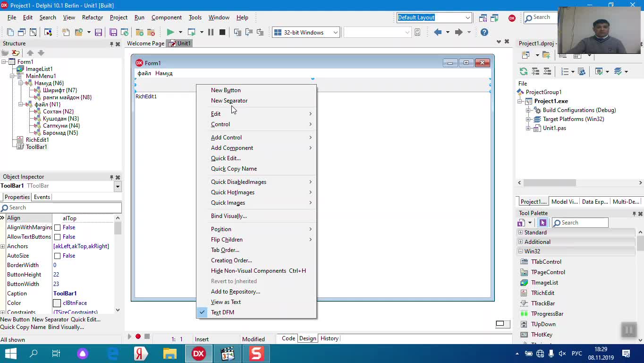
Task: Click Run Without Debugging icon
Action: tap(192, 32)
